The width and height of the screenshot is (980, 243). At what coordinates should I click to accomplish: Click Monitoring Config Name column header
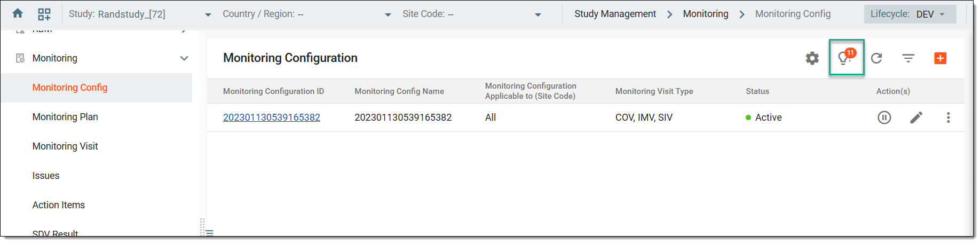coord(399,91)
